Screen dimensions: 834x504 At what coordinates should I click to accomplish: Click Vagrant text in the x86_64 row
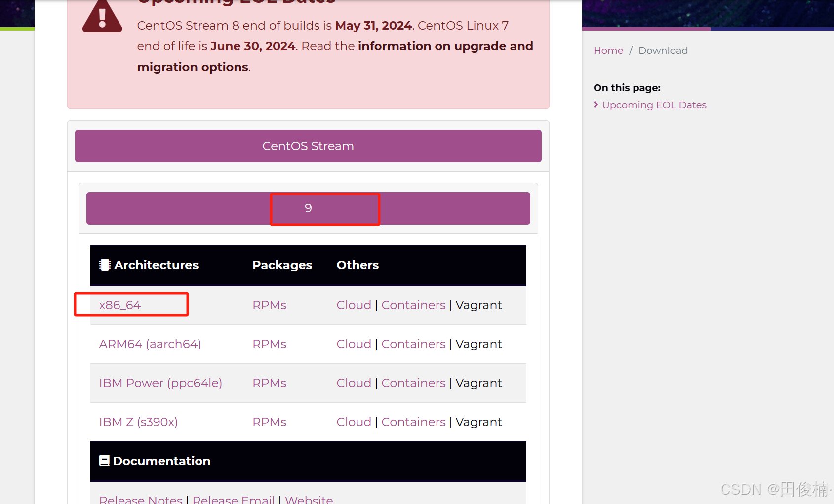[x=478, y=305]
